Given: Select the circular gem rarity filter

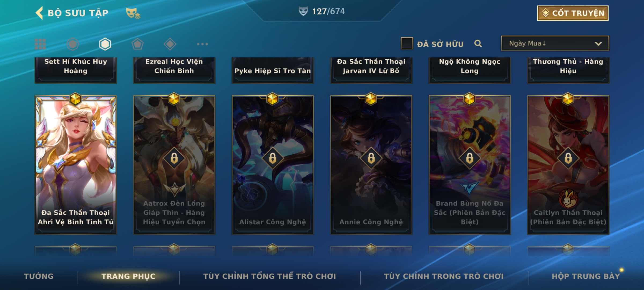Looking at the screenshot, I should 72,44.
